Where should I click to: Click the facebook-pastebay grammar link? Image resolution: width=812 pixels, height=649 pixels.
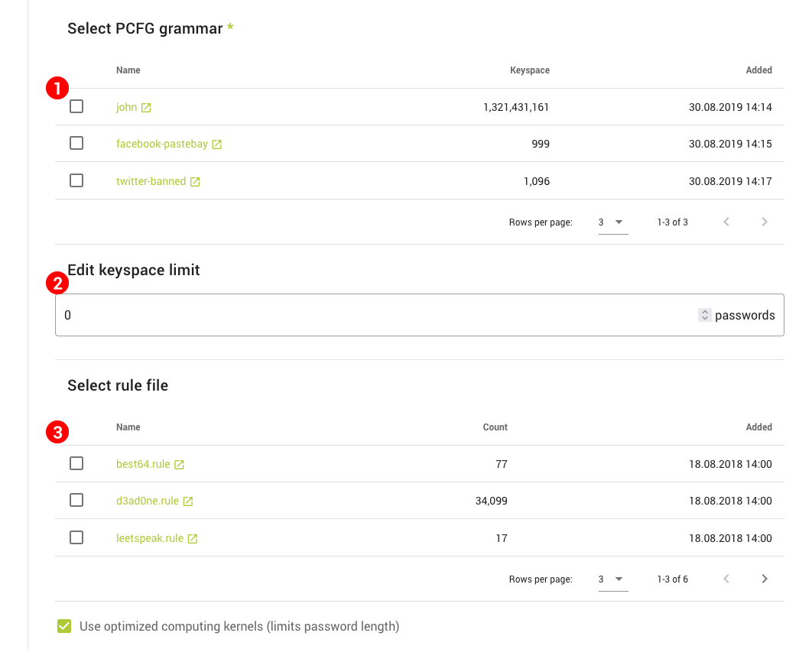[161, 144]
